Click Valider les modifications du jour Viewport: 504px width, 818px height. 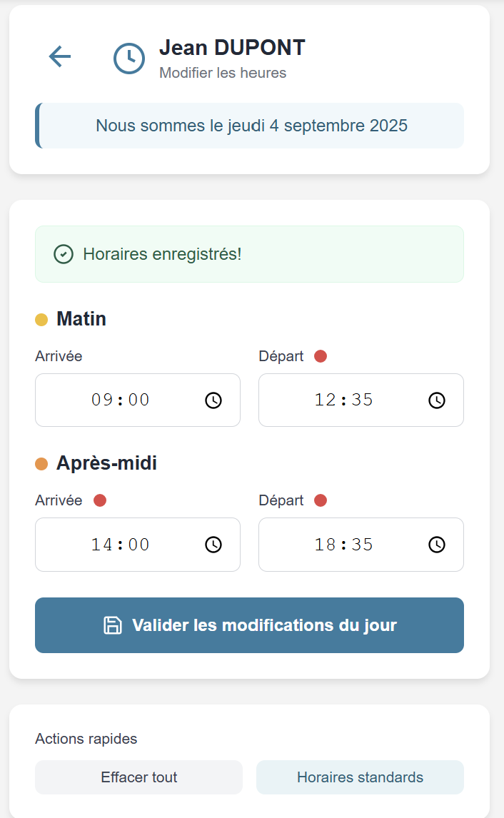coord(249,625)
